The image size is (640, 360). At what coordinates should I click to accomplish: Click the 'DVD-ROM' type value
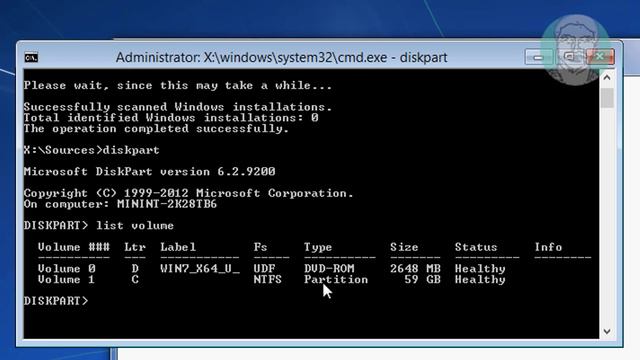click(x=329, y=269)
